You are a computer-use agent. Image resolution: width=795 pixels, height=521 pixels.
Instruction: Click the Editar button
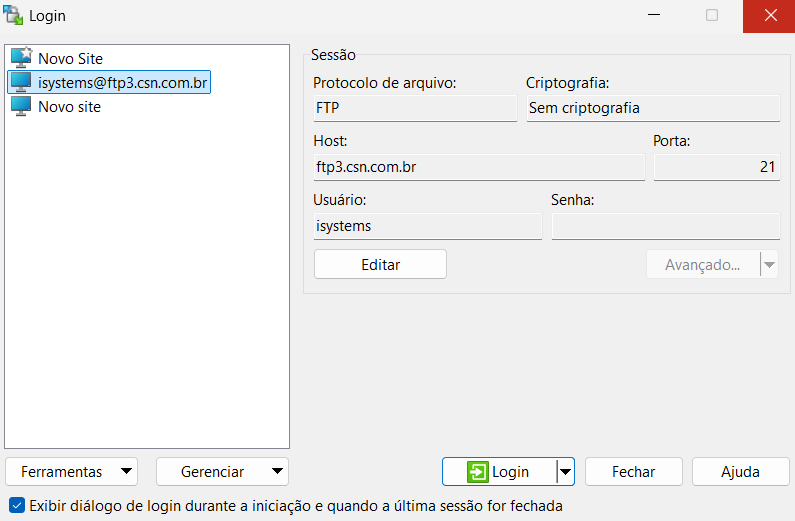(380, 264)
